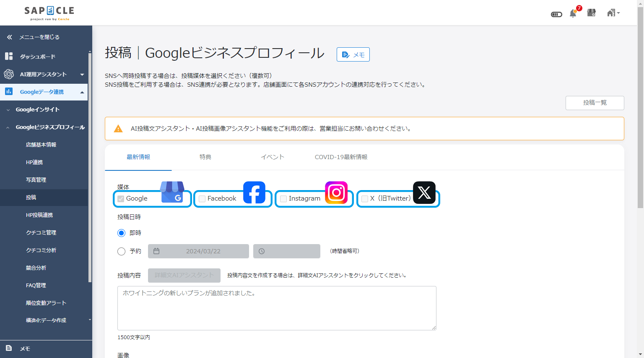Click the Google Business Profile storefront icon
644x358 pixels.
172,192
